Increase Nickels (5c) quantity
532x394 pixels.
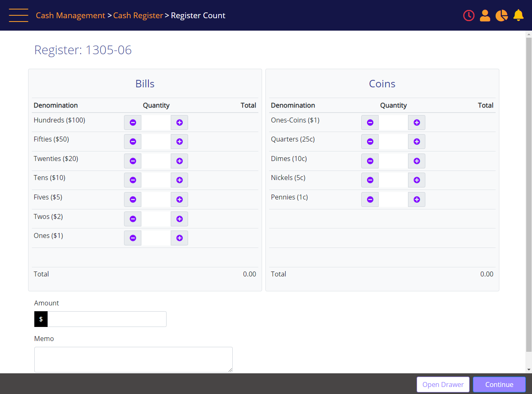(x=417, y=180)
